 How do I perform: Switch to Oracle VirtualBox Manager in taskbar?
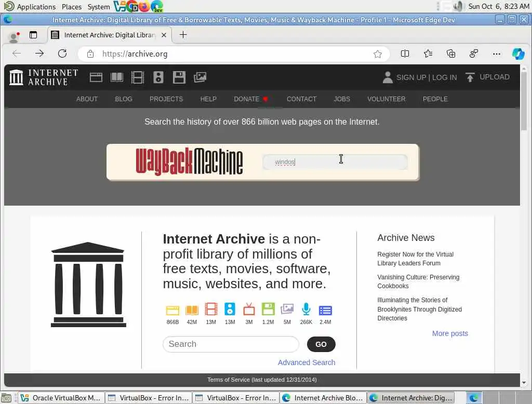tap(61, 398)
